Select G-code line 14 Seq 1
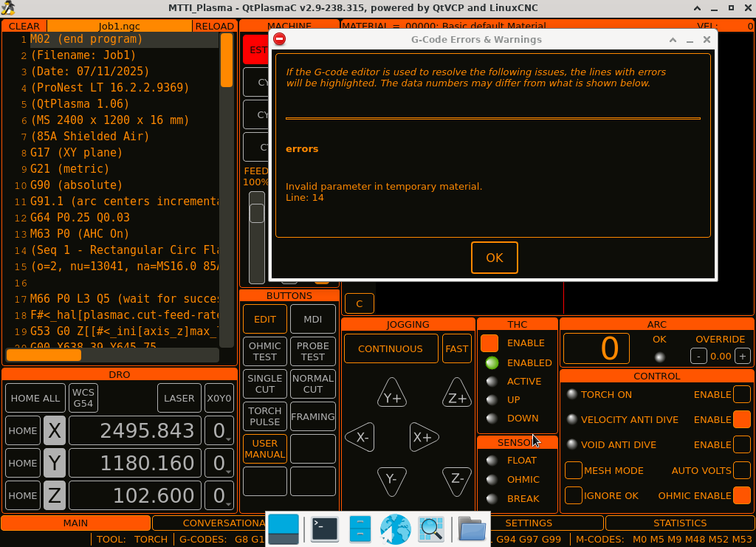The width and height of the screenshot is (756, 547). click(x=124, y=250)
